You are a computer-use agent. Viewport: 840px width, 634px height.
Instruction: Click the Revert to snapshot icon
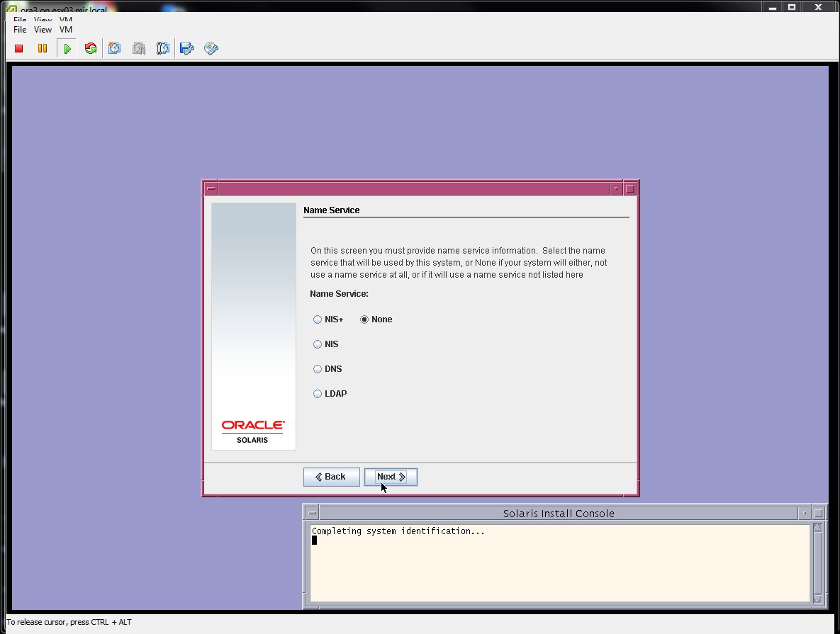coord(139,49)
